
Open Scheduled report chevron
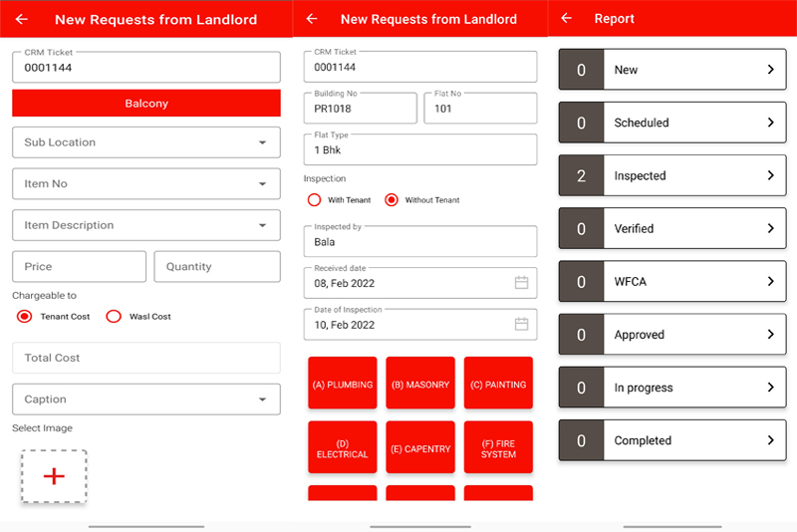(770, 123)
